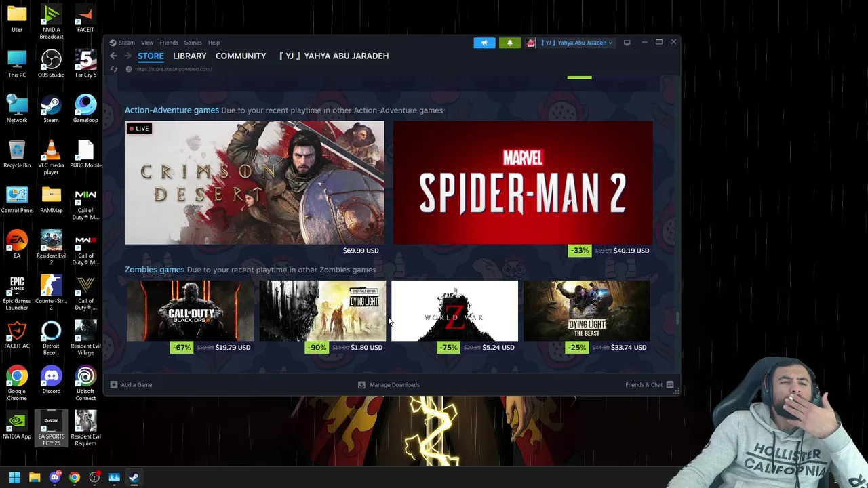Go forward with the Steam forward arrow
Screen dimensions: 868x488
[127, 56]
